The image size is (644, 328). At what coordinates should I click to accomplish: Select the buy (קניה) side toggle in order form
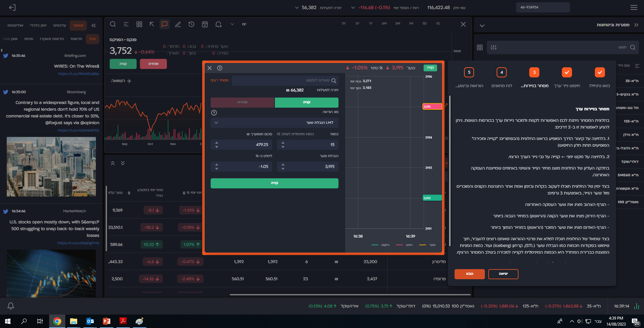click(x=307, y=102)
